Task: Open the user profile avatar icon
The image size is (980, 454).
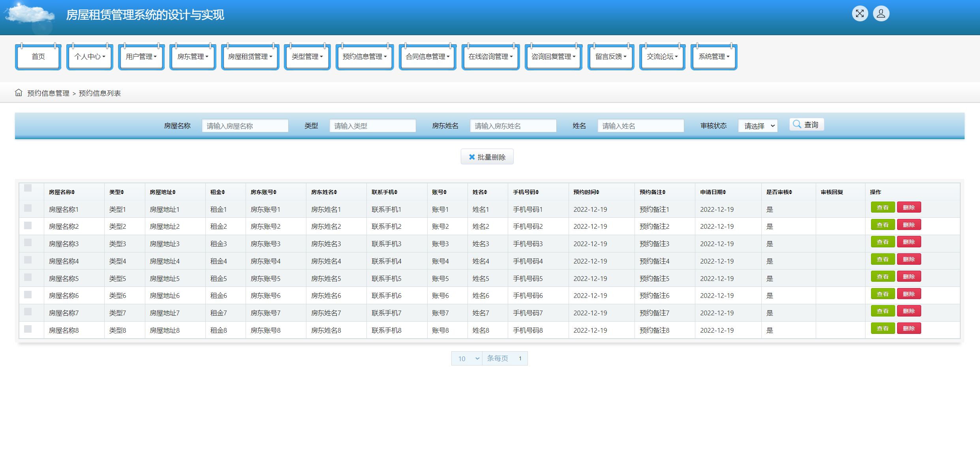Action: [881, 14]
